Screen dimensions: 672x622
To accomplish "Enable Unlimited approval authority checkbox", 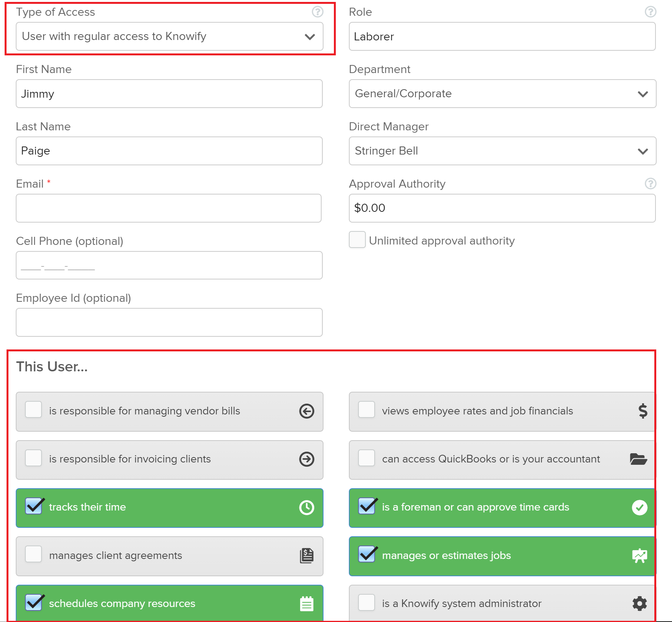I will click(x=357, y=240).
